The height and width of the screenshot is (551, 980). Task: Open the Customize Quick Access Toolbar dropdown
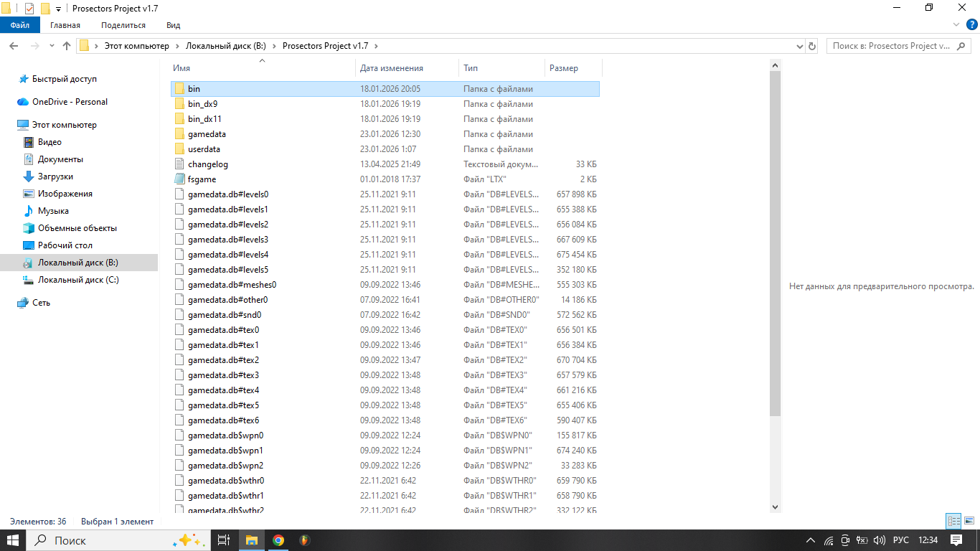[x=58, y=9]
